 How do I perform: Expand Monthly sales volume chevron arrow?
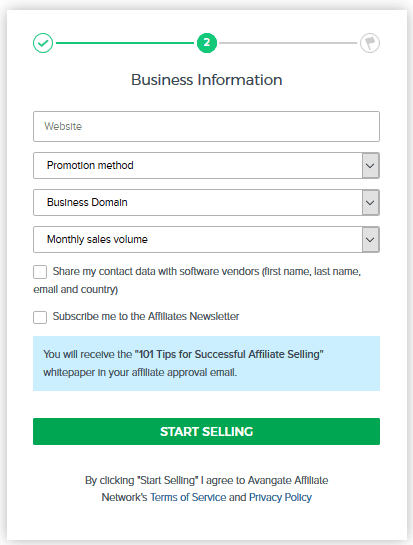click(370, 239)
